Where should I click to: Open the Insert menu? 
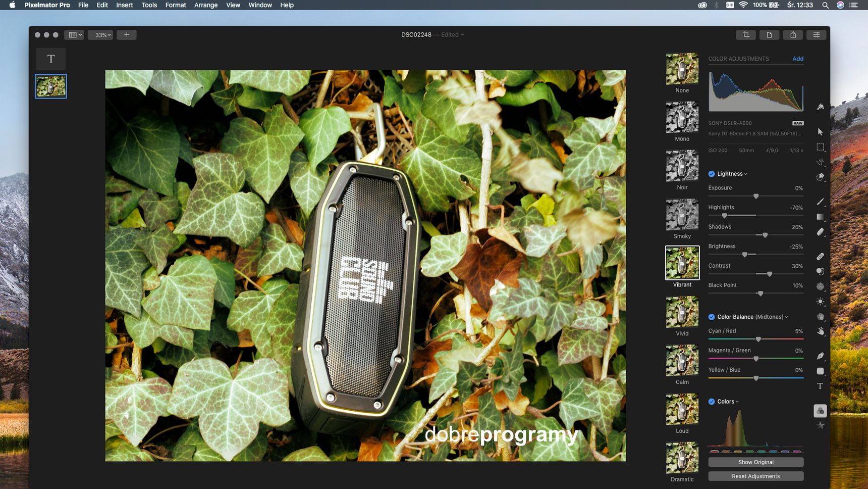[125, 5]
